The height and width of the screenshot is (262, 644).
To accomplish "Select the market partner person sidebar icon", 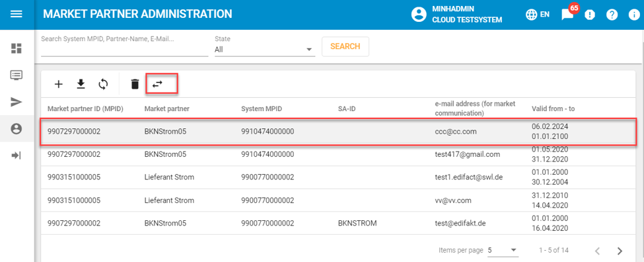I will click(17, 129).
